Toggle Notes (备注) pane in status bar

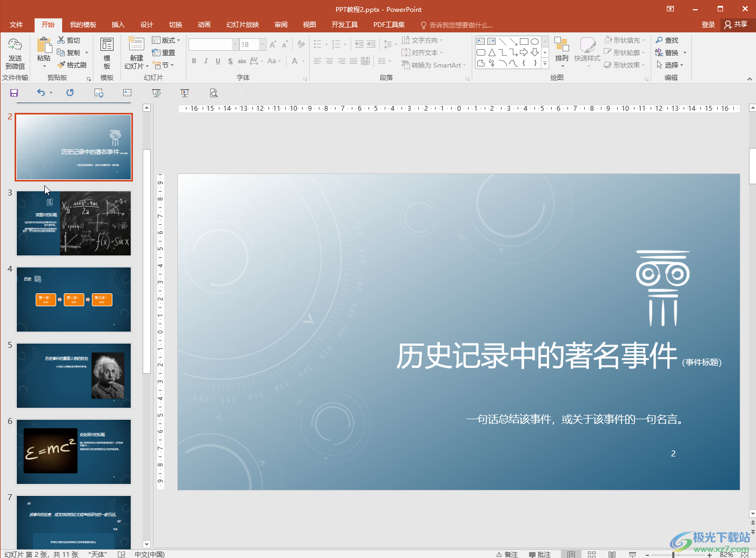tap(507, 554)
